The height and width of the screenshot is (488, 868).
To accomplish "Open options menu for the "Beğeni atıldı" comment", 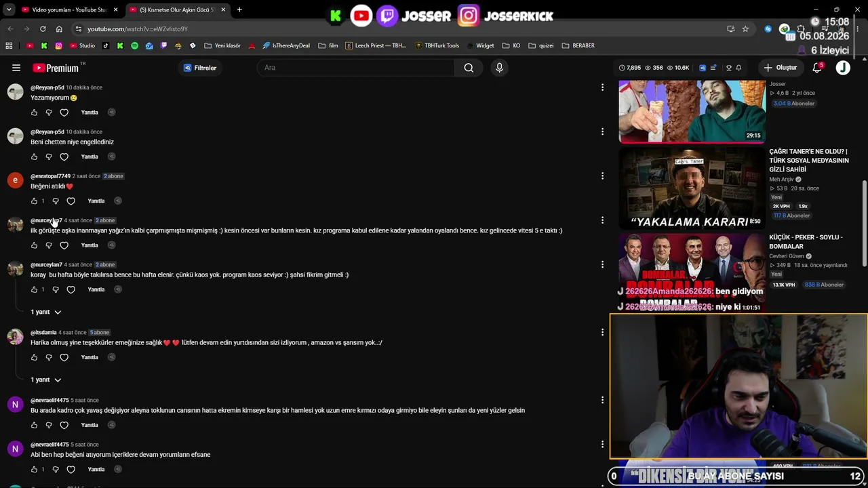I will point(602,176).
